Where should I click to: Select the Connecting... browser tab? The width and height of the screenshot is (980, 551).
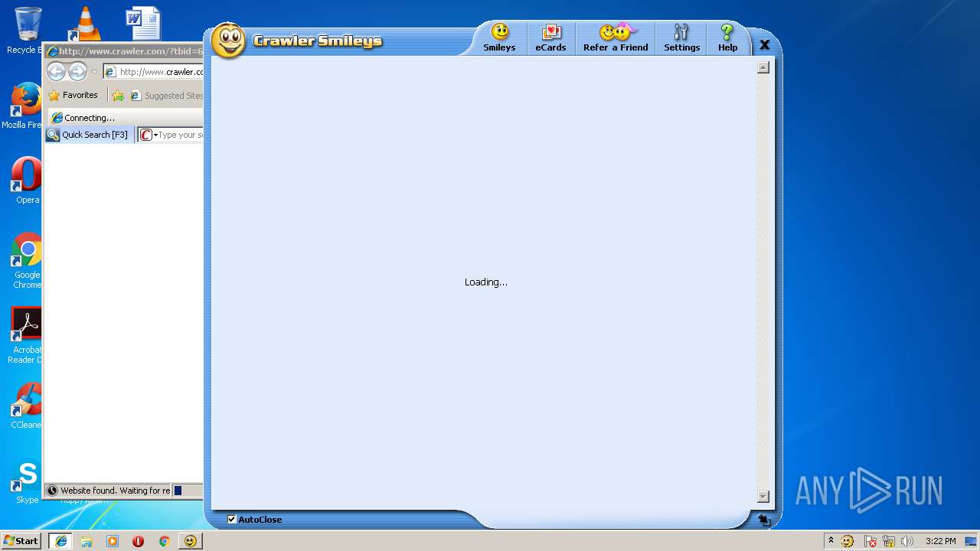[126, 118]
